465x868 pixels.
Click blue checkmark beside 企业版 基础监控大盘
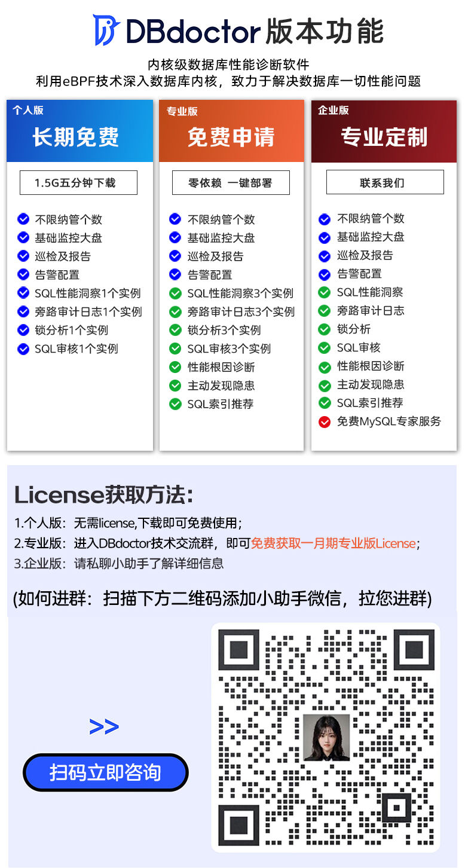pos(325,237)
